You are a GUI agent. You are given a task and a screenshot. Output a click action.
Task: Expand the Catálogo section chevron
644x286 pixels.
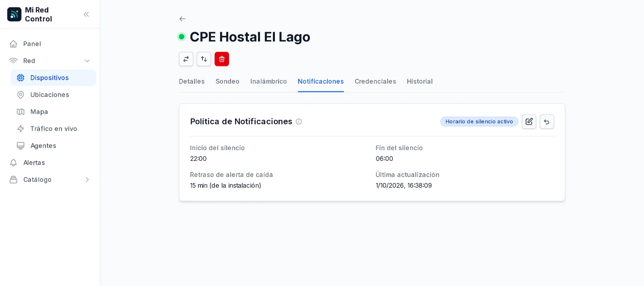tap(87, 180)
